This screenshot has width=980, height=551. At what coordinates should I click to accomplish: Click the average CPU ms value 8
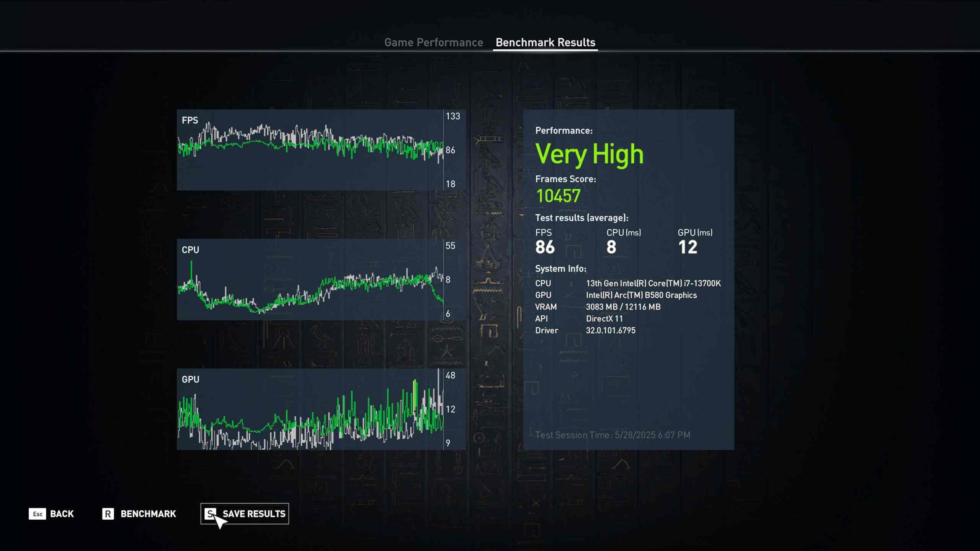tap(611, 247)
